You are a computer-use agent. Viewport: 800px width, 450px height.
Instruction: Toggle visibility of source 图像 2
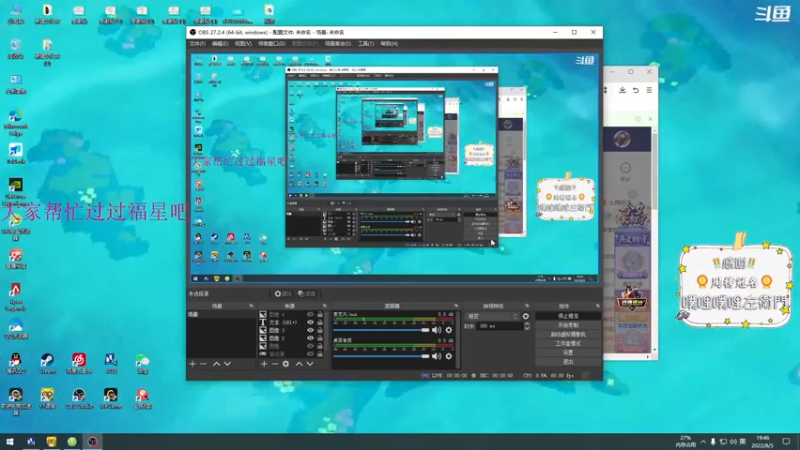point(310,338)
